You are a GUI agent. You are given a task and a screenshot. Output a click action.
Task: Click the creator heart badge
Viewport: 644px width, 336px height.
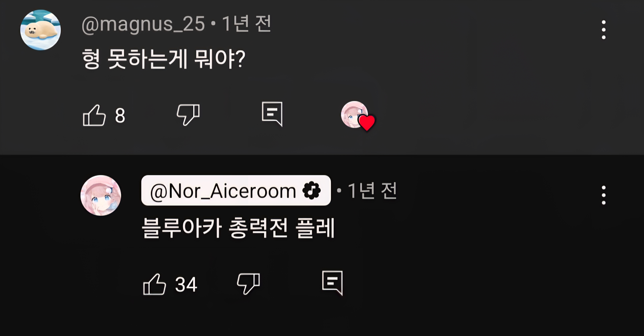click(358, 116)
